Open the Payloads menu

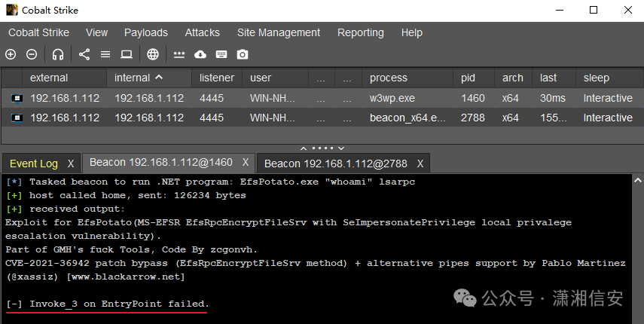pyautogui.click(x=146, y=32)
